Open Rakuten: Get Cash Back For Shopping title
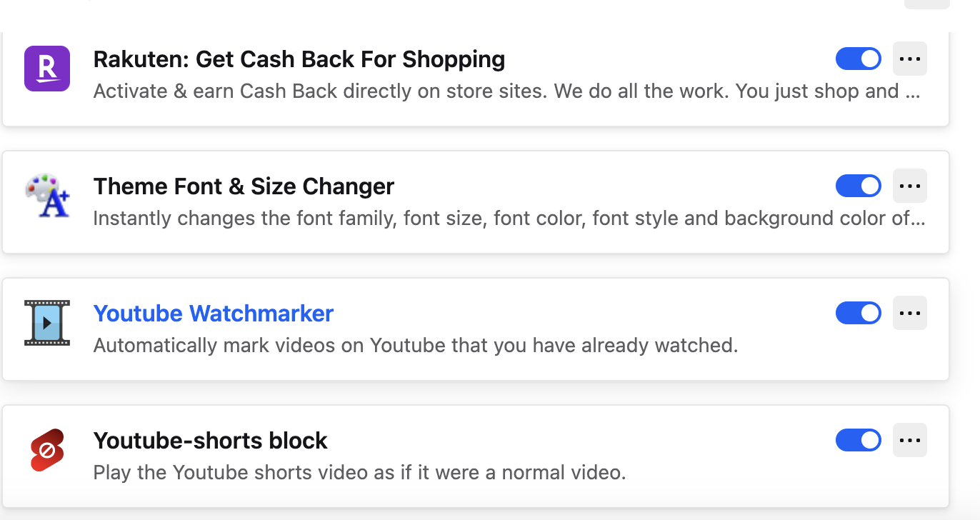980x520 pixels. [299, 59]
